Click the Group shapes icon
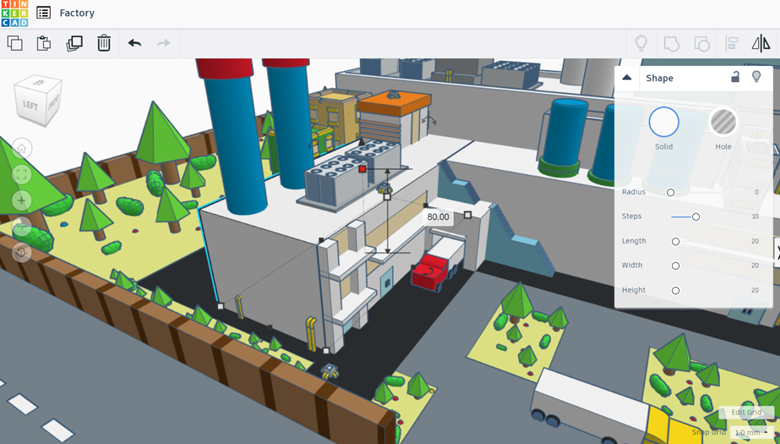The image size is (780, 444). 672,44
